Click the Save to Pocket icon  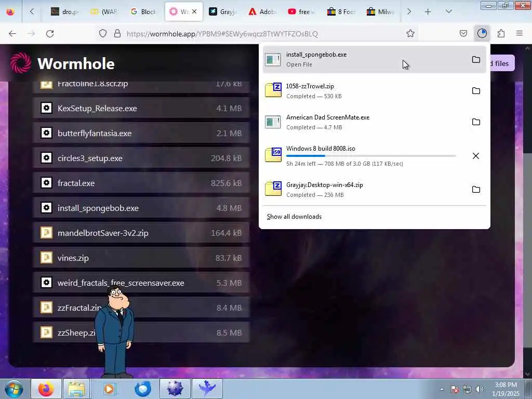tap(463, 33)
